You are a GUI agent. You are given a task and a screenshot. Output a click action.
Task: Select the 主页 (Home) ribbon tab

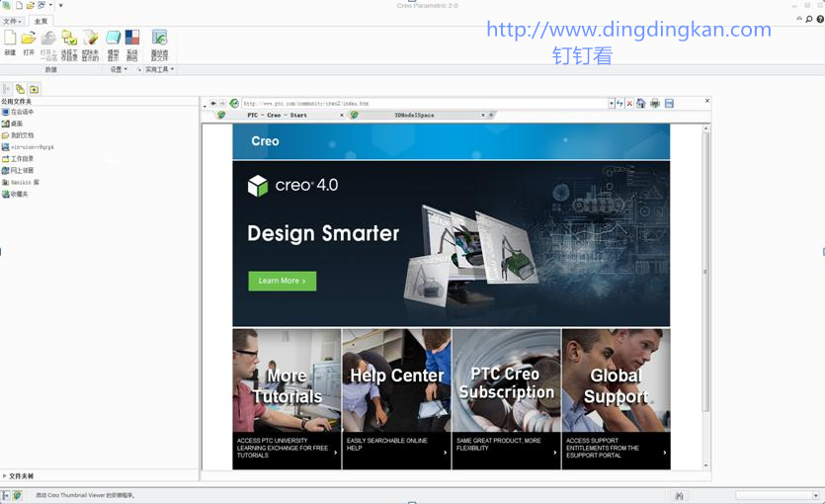(41, 21)
